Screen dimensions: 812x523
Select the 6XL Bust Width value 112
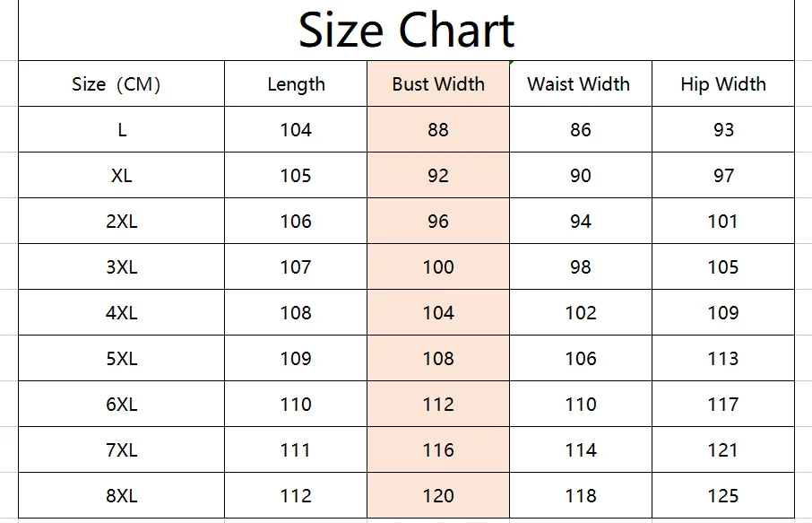tap(438, 405)
